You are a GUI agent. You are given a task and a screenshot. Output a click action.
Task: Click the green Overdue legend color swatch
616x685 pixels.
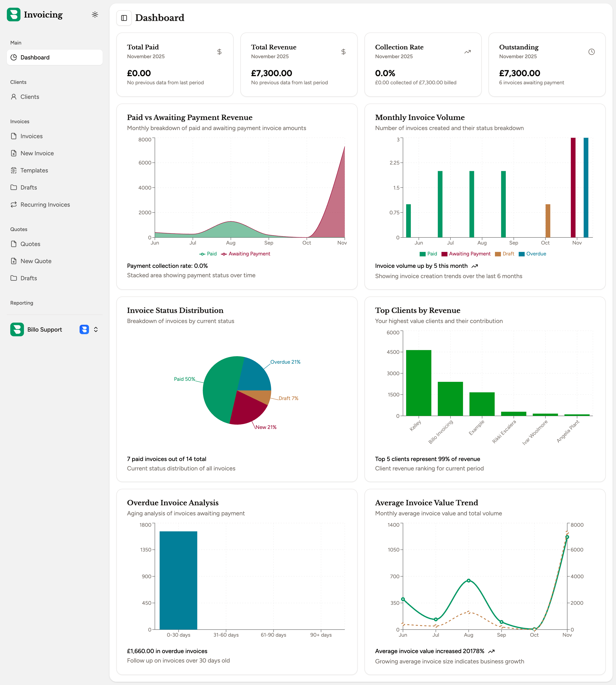click(x=522, y=254)
